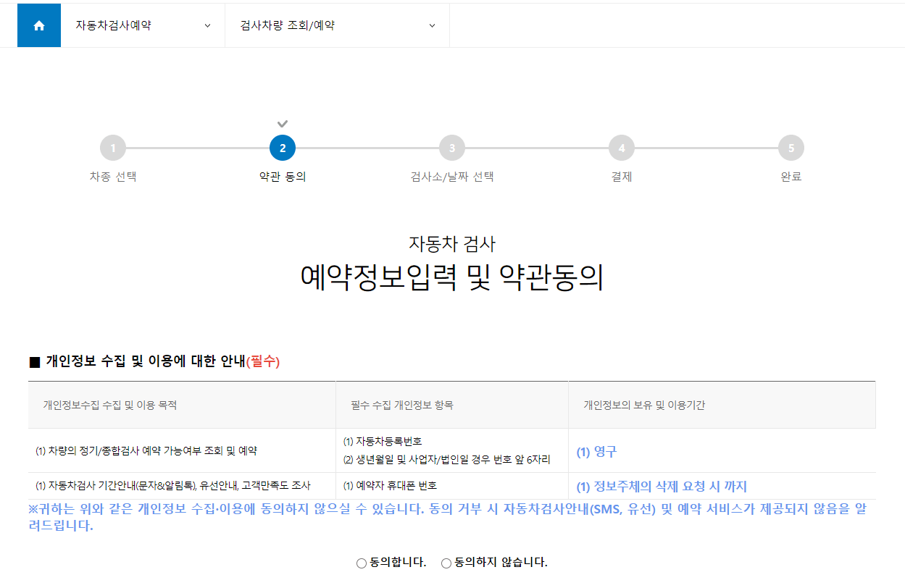The image size is (905, 588).
Task: Click the blue home icon
Action: point(38,25)
